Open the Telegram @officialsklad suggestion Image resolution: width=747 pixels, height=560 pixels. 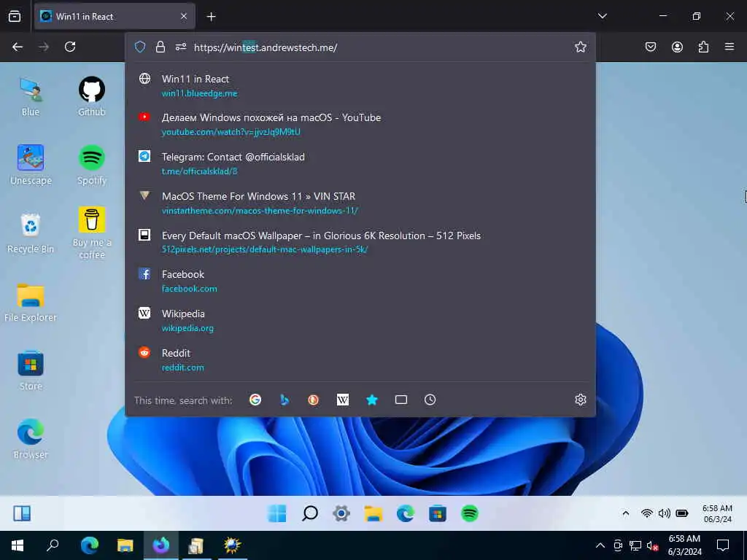tap(360, 164)
